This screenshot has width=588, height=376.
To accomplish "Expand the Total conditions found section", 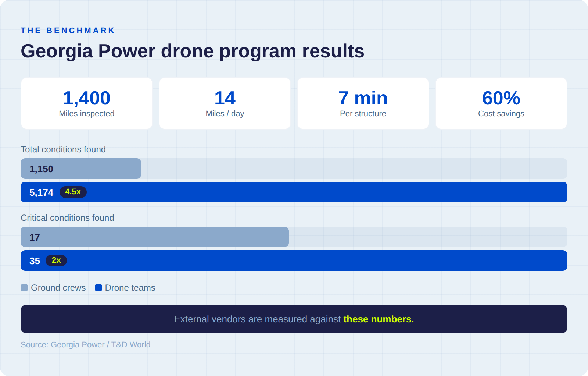I will tap(63, 149).
